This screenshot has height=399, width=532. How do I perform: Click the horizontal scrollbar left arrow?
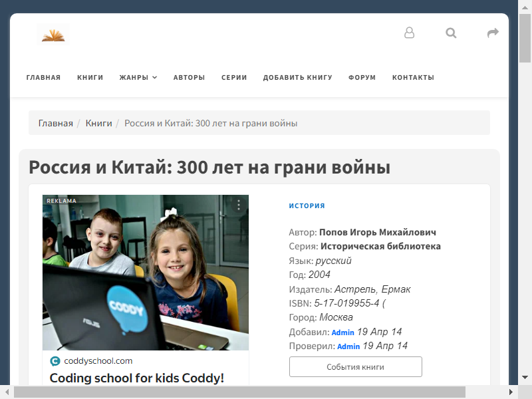[7, 392]
